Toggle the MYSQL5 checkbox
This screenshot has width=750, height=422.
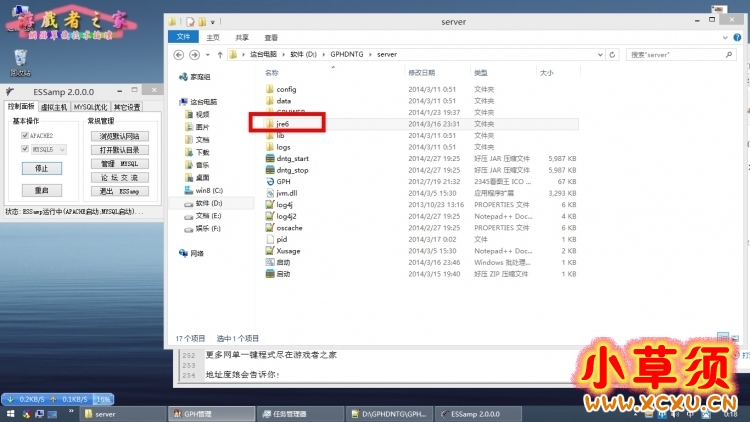pyautogui.click(x=24, y=149)
